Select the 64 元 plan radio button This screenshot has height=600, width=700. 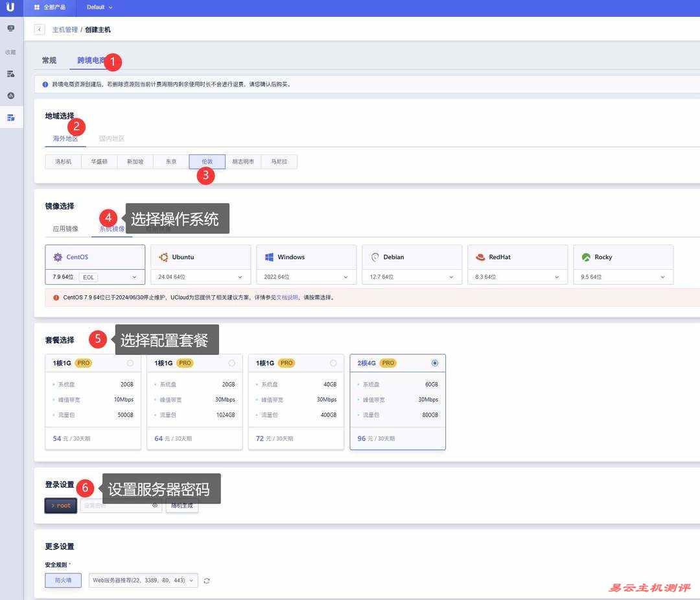[231, 363]
